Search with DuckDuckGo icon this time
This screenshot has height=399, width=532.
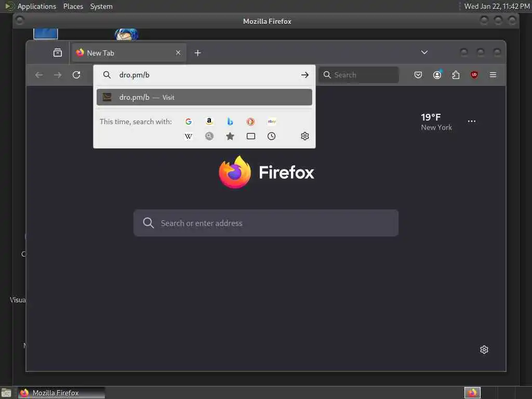pos(251,122)
